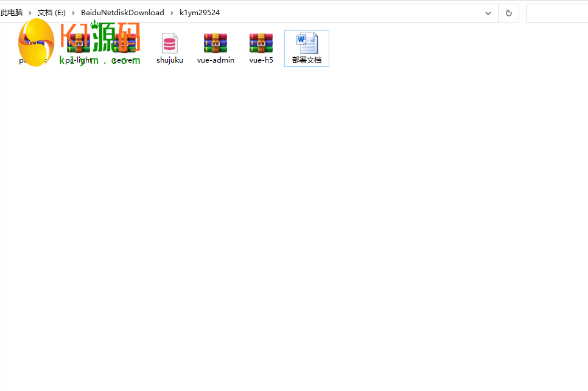Click into the search box field
This screenshot has height=391, width=588.
click(557, 13)
